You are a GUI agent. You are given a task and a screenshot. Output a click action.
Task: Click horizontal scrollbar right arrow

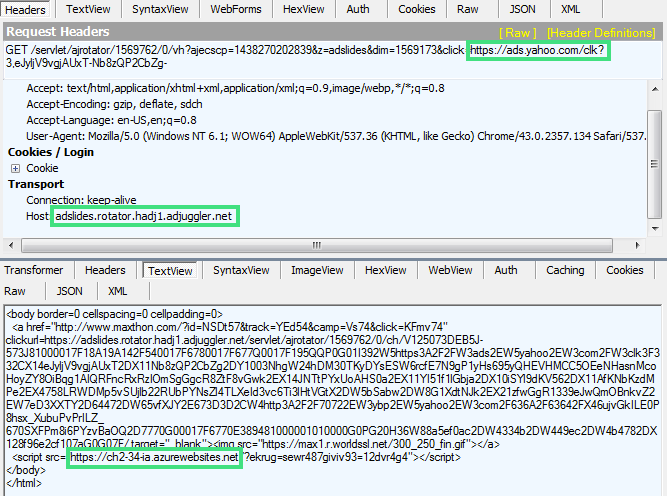pyautogui.click(x=637, y=245)
